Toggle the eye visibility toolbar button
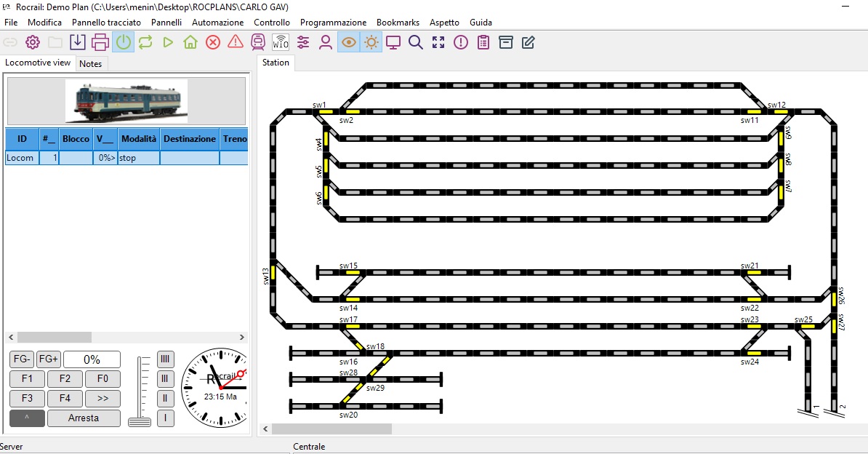This screenshot has width=868, height=454. pos(349,42)
